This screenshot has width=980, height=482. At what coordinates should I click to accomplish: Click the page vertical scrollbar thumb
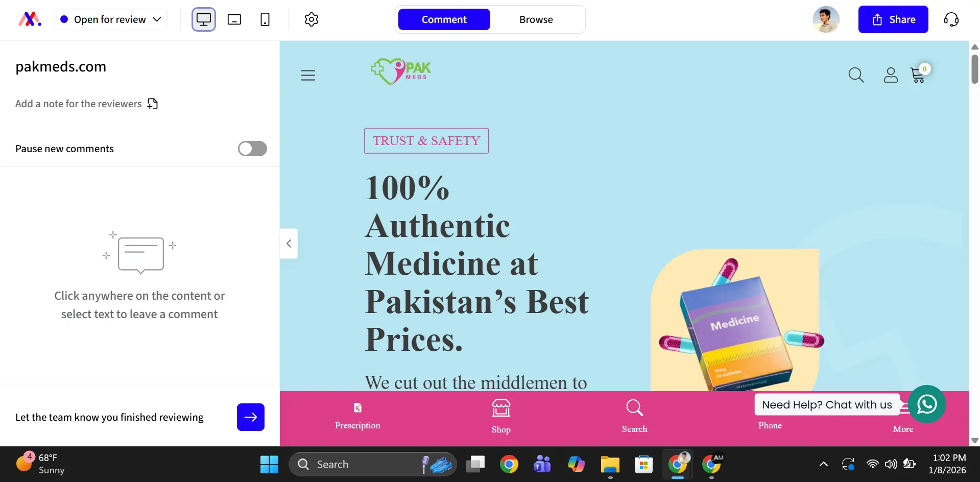pyautogui.click(x=974, y=69)
